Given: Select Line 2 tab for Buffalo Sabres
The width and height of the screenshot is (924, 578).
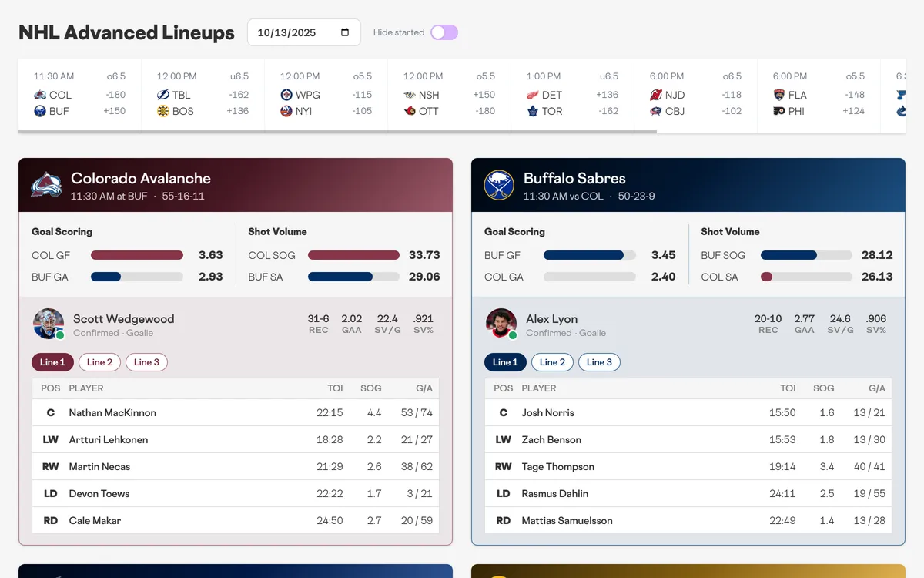Looking at the screenshot, I should tap(553, 362).
